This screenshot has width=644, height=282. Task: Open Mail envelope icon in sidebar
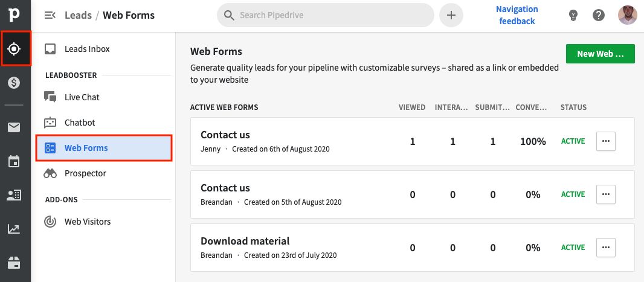click(14, 127)
